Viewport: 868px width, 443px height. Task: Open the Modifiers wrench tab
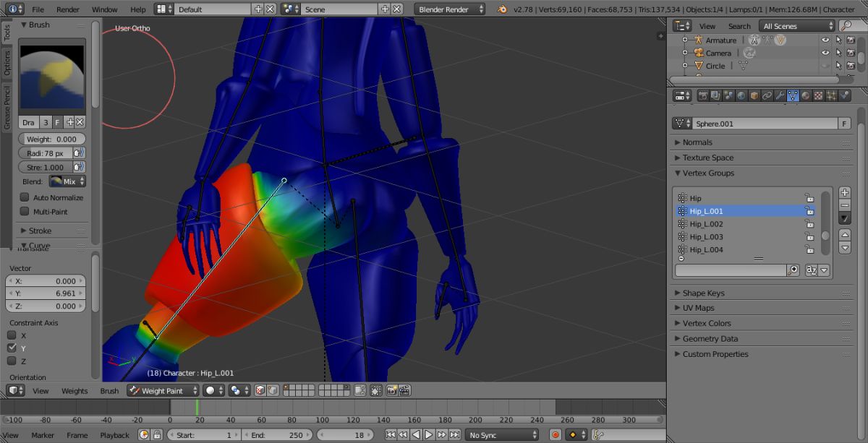(780, 95)
